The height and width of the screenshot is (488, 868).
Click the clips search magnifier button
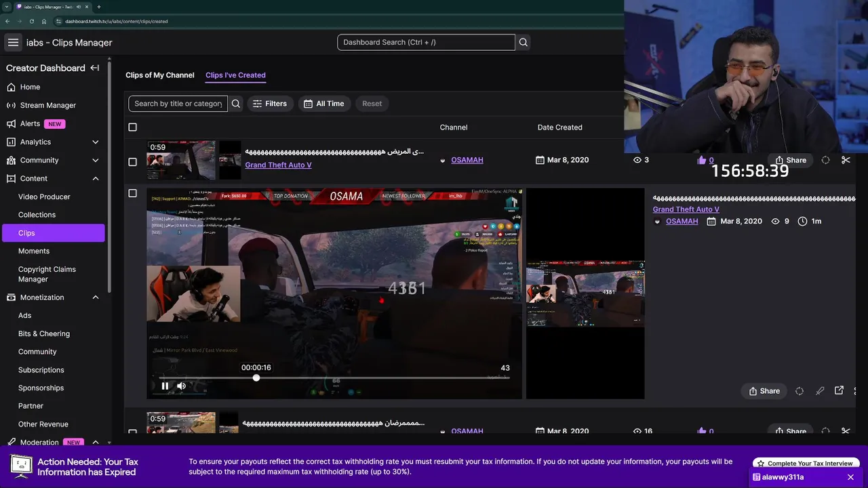coord(236,104)
